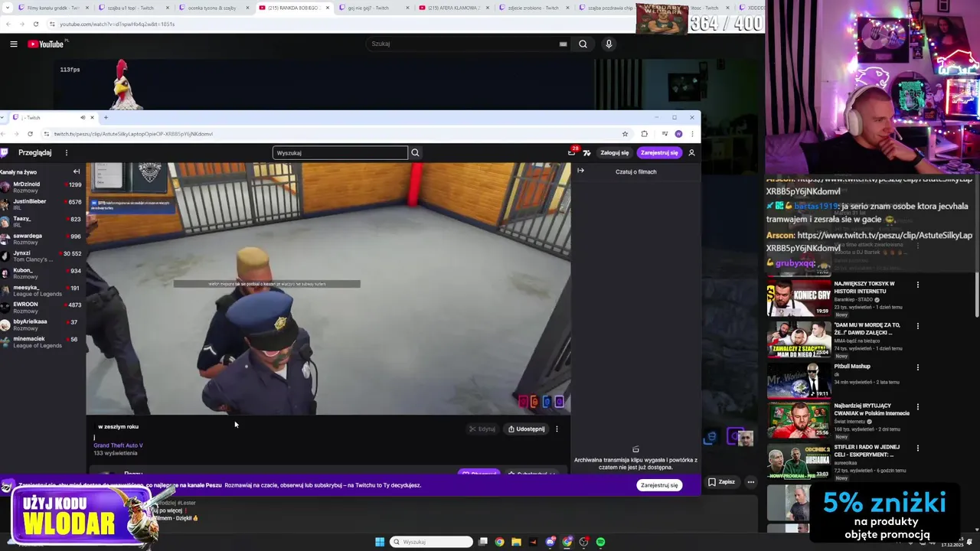Open menu for DAM MU W MORDĘ video

coord(917,326)
